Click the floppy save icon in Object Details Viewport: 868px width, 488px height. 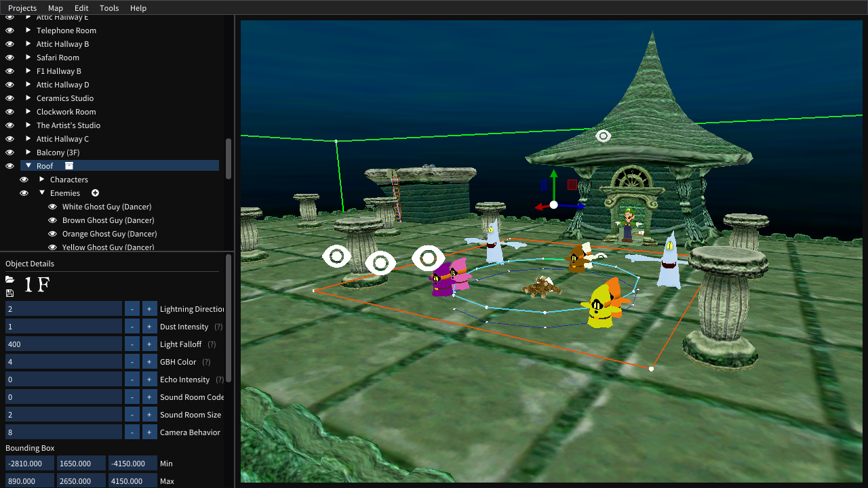tap(9, 293)
